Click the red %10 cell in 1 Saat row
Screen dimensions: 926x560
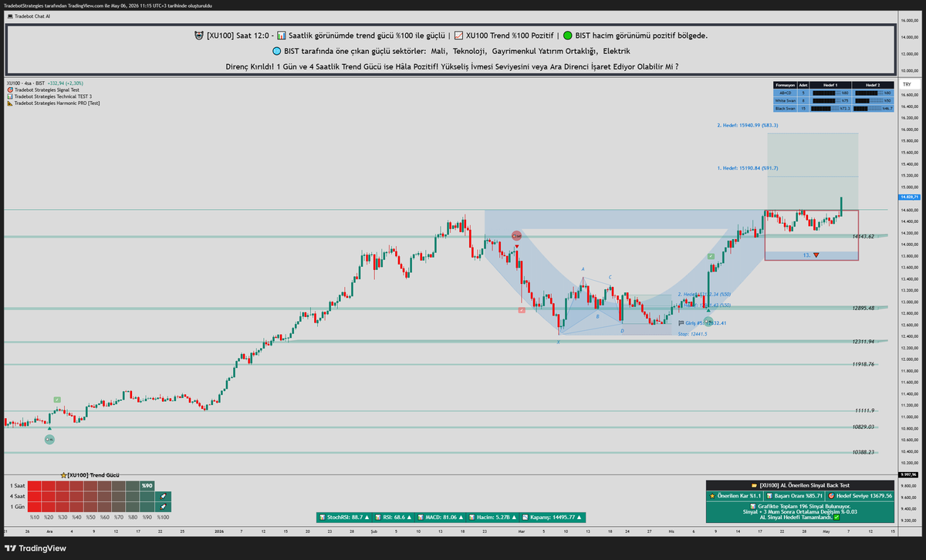[x=35, y=485]
